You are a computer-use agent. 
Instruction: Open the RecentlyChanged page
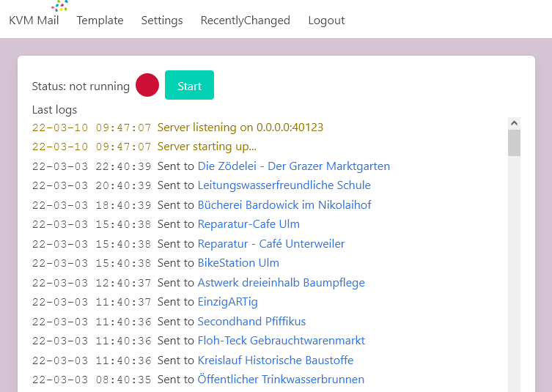(246, 21)
